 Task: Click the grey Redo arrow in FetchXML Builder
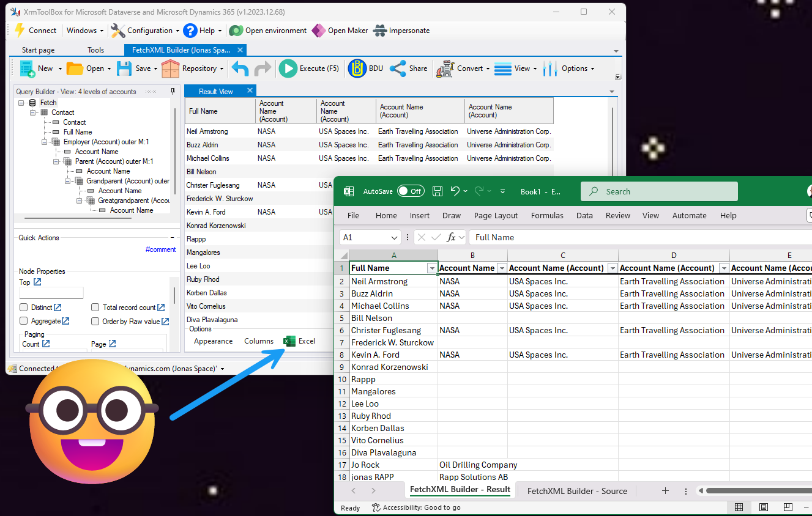click(x=263, y=68)
